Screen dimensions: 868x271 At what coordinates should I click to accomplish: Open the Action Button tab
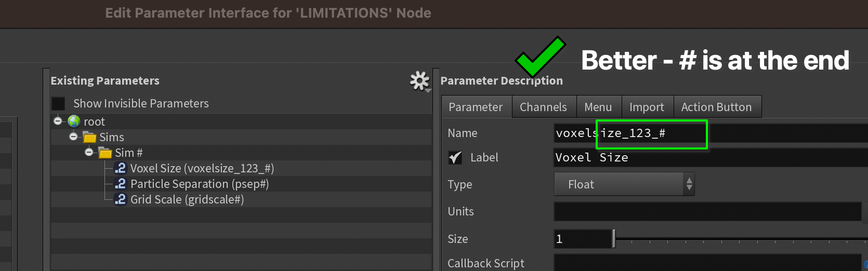pyautogui.click(x=716, y=107)
